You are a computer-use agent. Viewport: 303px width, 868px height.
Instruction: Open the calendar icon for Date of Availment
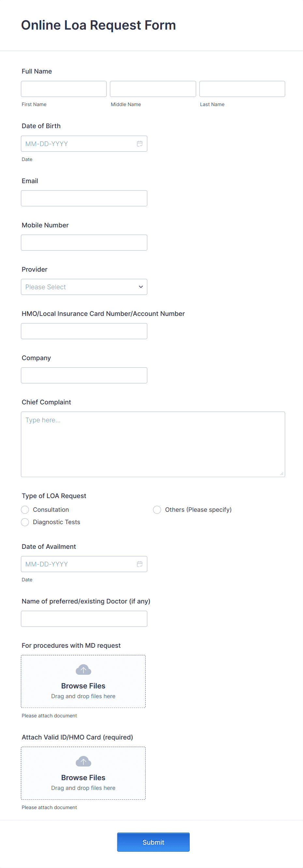[140, 564]
